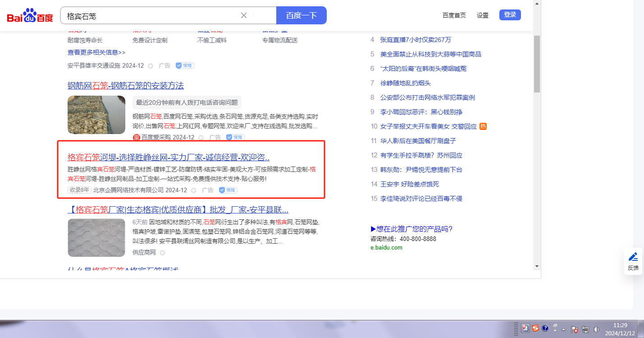Expand dropdown arrow beside 北京企腾网络技术有限公司 2024-12
This screenshot has width=644, height=338.
pos(194,190)
